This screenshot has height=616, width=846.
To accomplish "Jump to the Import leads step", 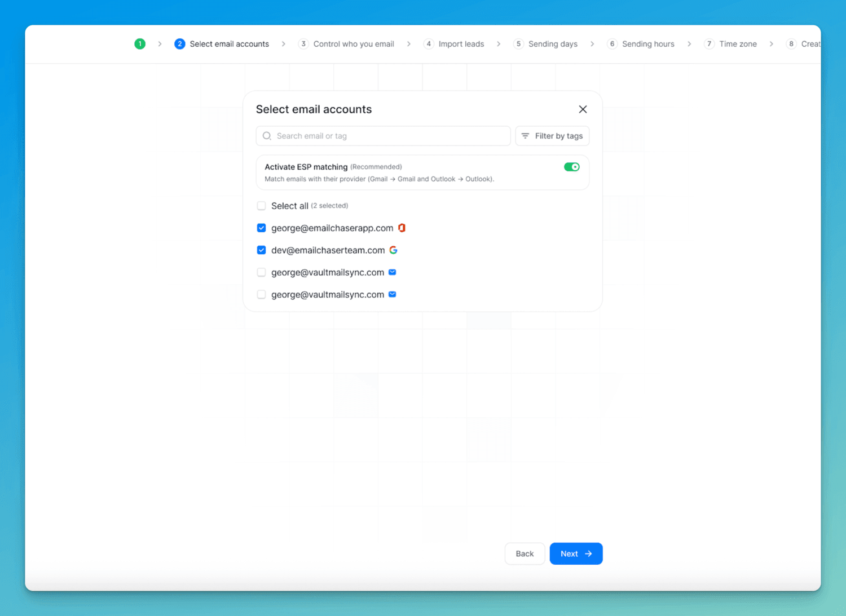I will point(461,44).
